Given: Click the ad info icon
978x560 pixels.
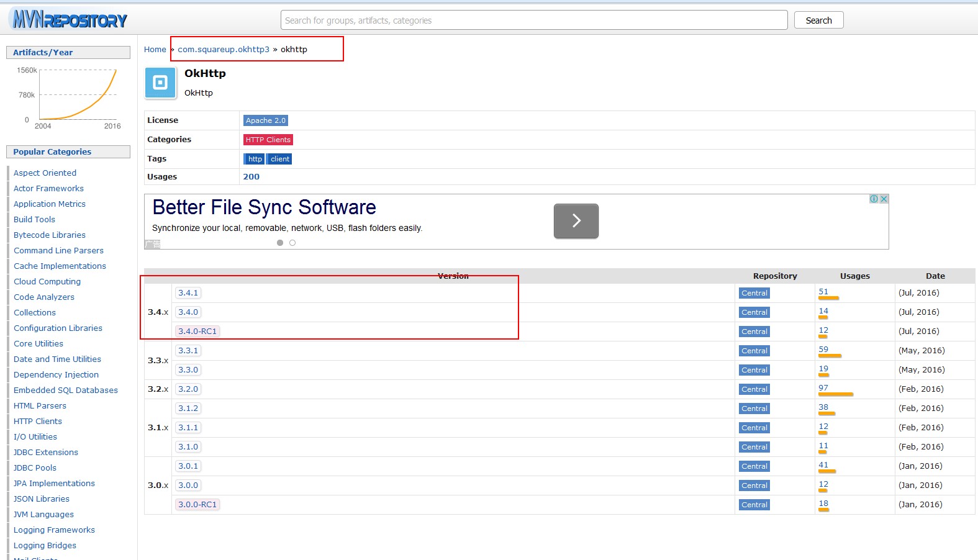Looking at the screenshot, I should click(x=874, y=199).
